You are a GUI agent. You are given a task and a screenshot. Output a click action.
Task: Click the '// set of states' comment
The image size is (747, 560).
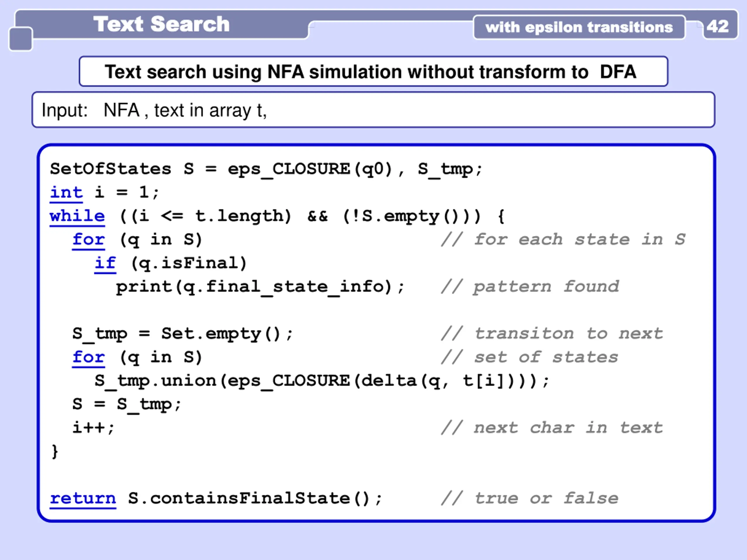tap(530, 358)
